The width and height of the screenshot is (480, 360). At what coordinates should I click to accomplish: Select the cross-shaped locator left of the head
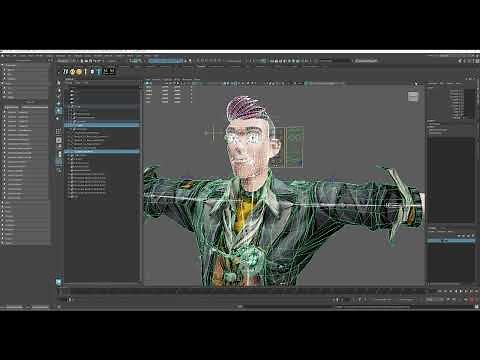pyautogui.click(x=213, y=133)
